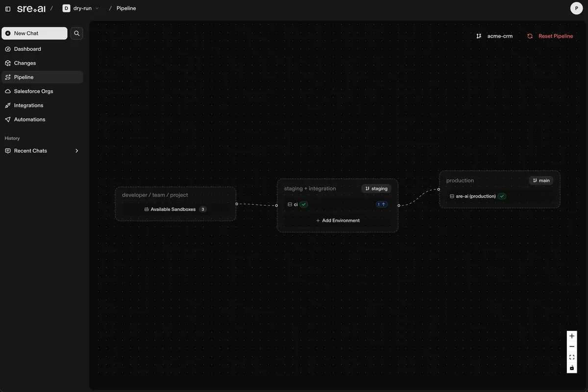Click the 'staging + integration' stage title
Image resolution: width=588 pixels, height=392 pixels.
point(310,188)
